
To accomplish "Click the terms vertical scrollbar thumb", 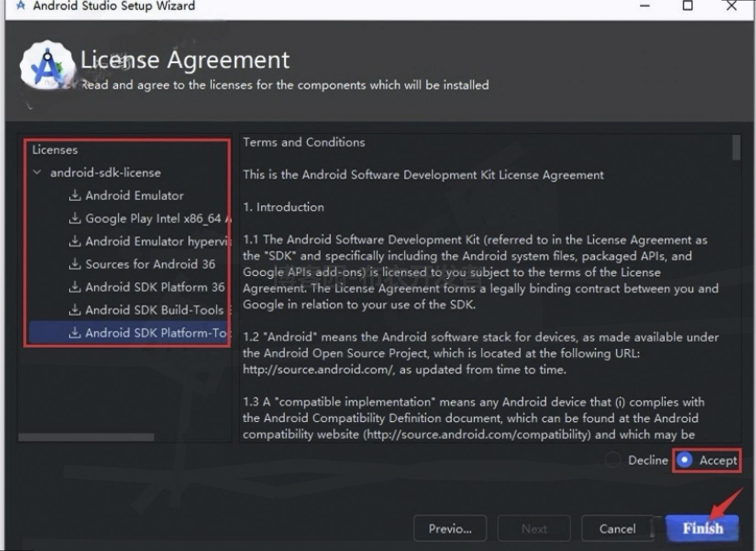I will (x=736, y=147).
